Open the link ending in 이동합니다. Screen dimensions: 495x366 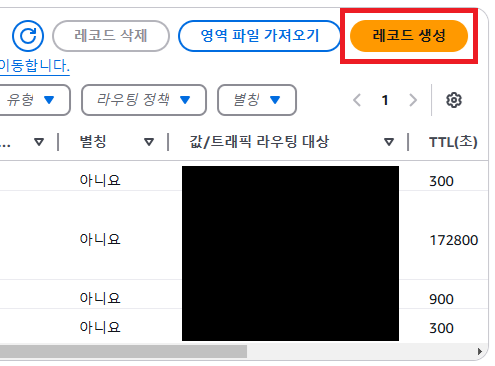[35, 65]
